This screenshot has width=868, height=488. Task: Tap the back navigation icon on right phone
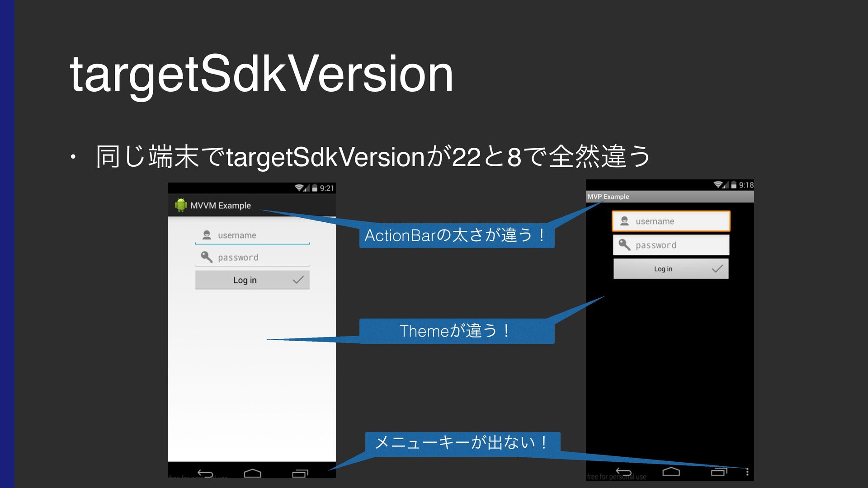click(623, 472)
